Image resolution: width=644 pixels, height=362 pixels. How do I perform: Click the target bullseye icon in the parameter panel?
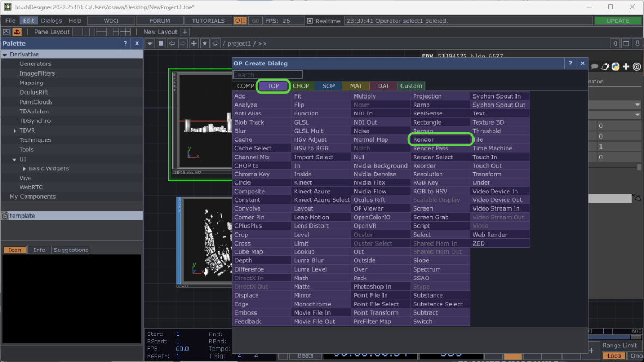(x=636, y=66)
